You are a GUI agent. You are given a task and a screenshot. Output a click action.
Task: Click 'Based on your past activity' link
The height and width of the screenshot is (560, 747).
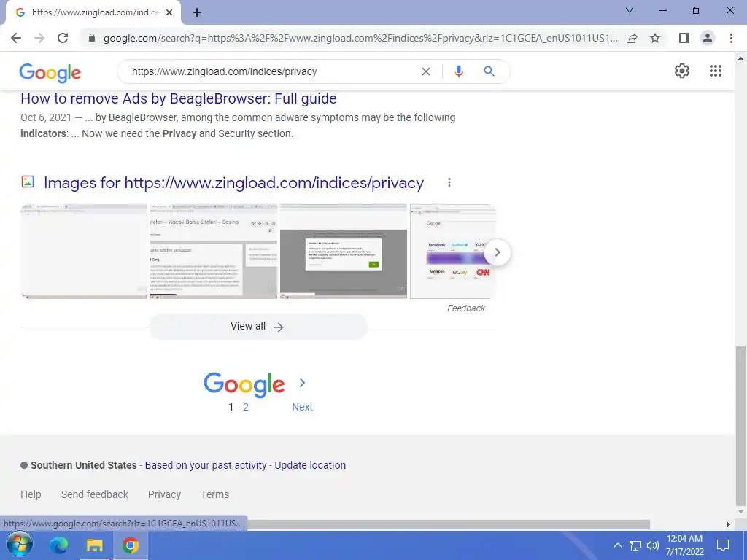pyautogui.click(x=206, y=465)
